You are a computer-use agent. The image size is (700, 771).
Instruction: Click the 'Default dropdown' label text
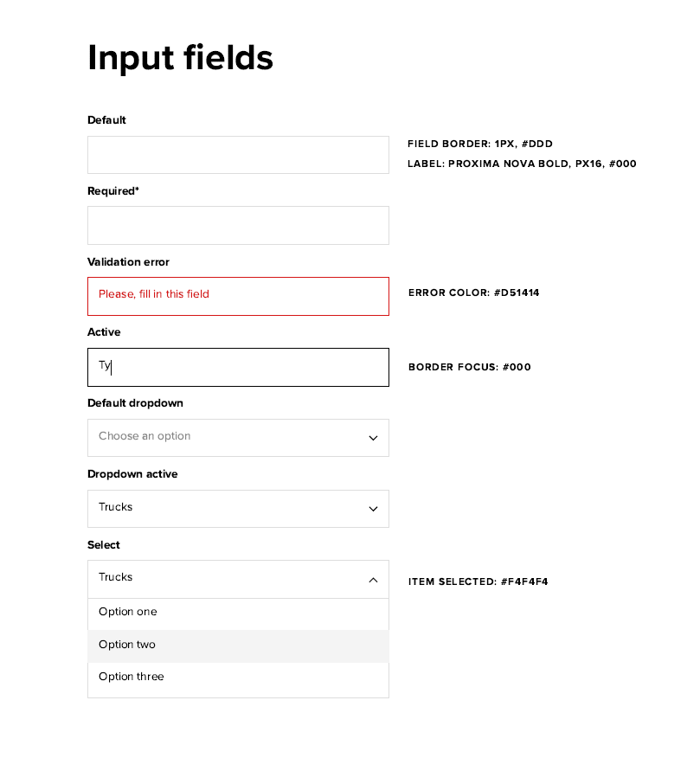click(x=135, y=403)
